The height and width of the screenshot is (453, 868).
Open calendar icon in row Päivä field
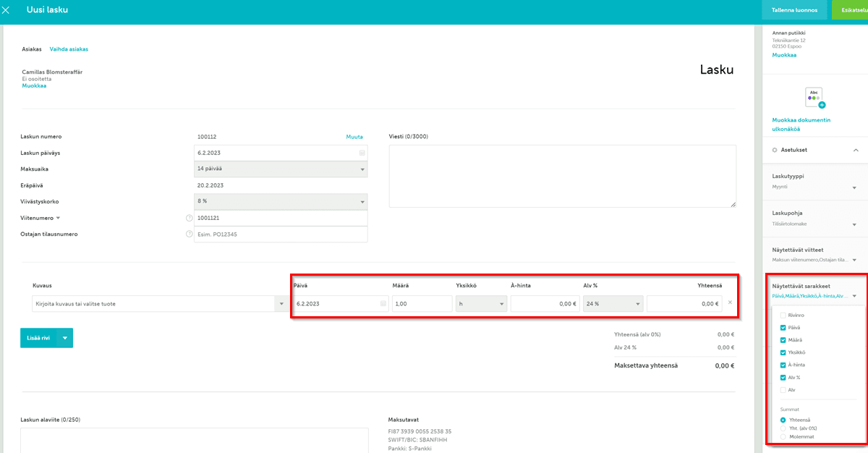click(x=383, y=304)
